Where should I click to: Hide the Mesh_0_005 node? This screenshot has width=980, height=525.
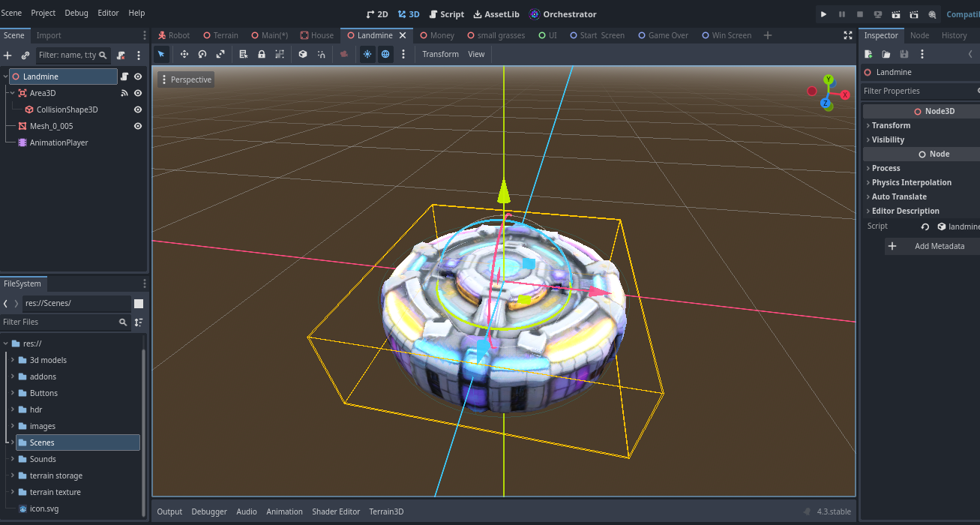pyautogui.click(x=138, y=126)
